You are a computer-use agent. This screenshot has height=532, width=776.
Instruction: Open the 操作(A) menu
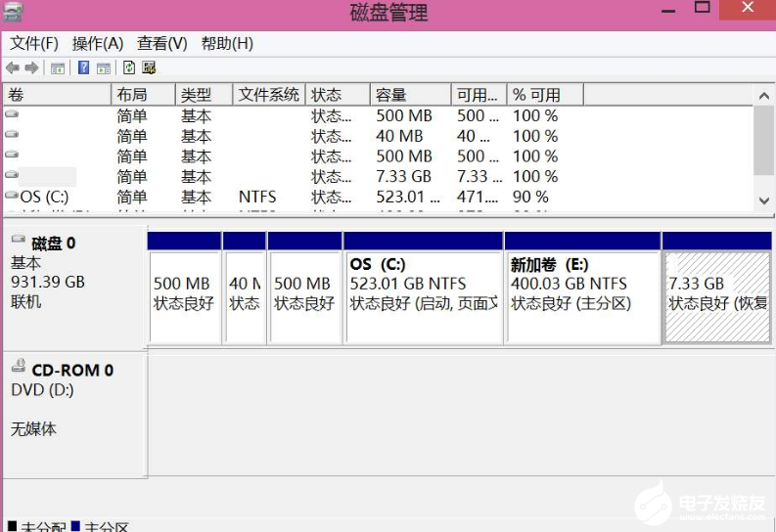(98, 43)
